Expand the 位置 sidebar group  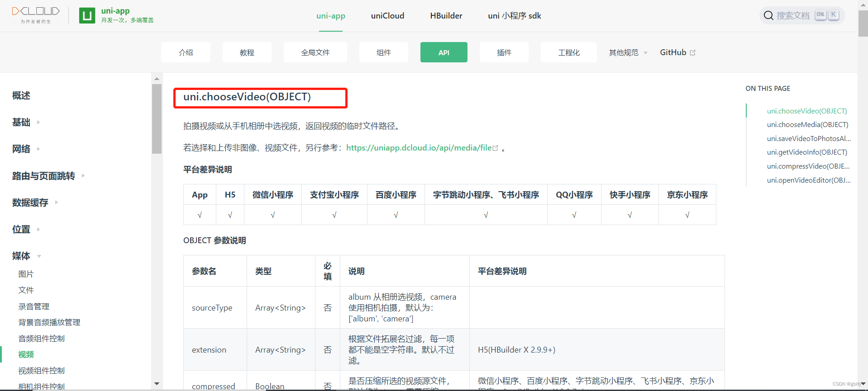tap(26, 229)
